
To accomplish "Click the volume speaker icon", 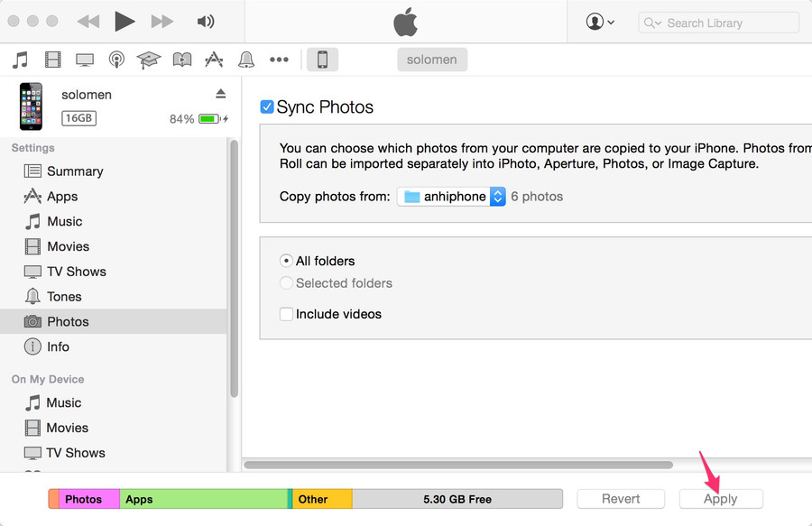I will [x=206, y=22].
